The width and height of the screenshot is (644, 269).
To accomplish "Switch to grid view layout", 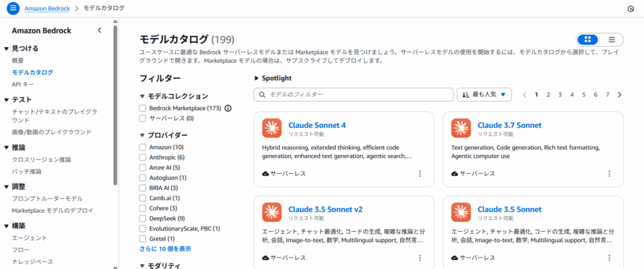I will tap(587, 39).
